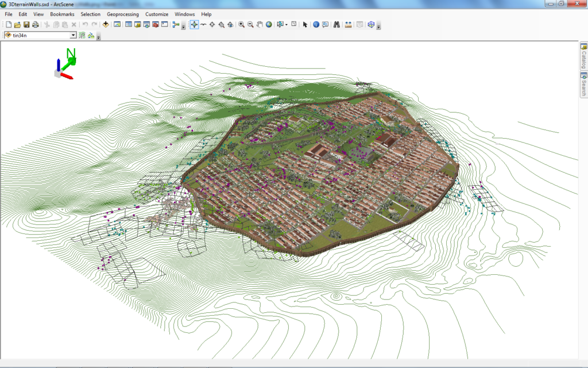The height and width of the screenshot is (368, 588).
Task: Open the Customize menu
Action: (157, 14)
